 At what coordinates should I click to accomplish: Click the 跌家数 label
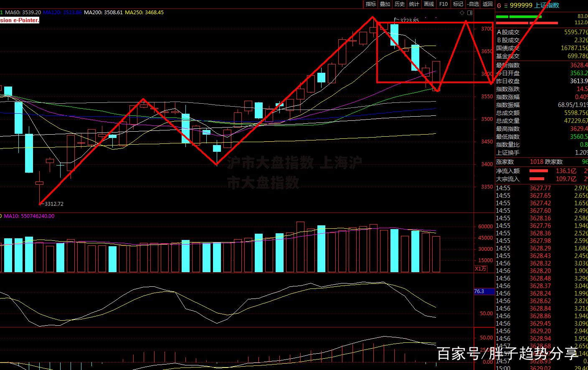click(554, 162)
